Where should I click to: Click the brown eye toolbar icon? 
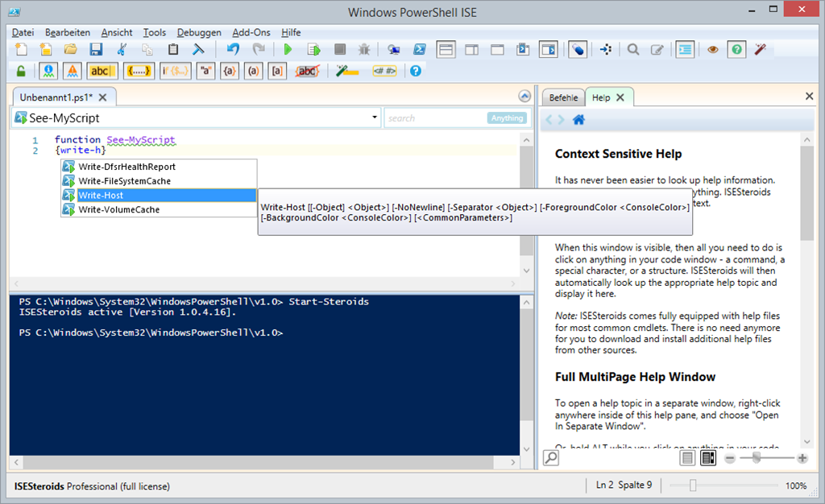pos(712,49)
